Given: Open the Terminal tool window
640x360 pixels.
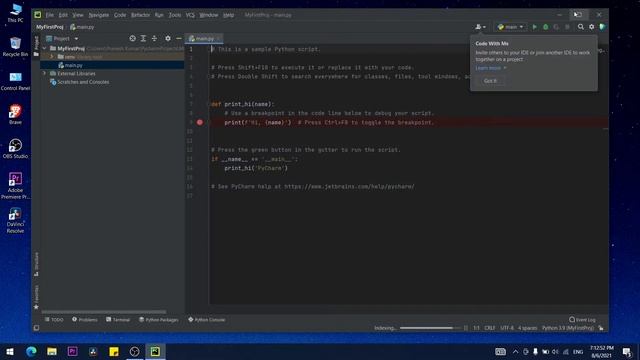Looking at the screenshot, I should pos(118,320).
